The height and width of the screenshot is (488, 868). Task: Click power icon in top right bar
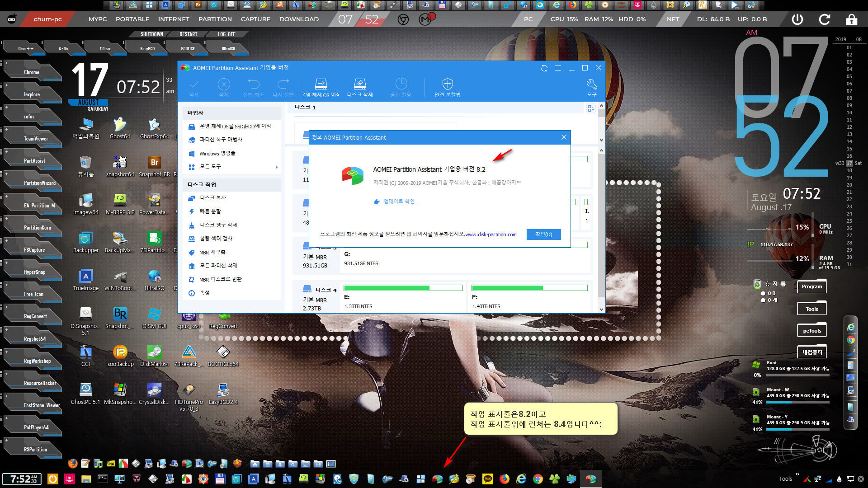797,19
